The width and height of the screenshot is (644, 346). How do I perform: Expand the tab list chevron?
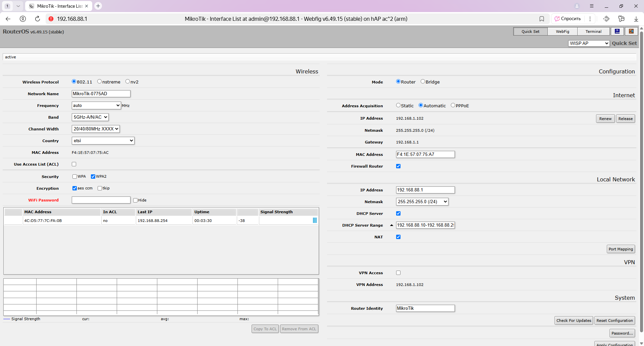18,6
